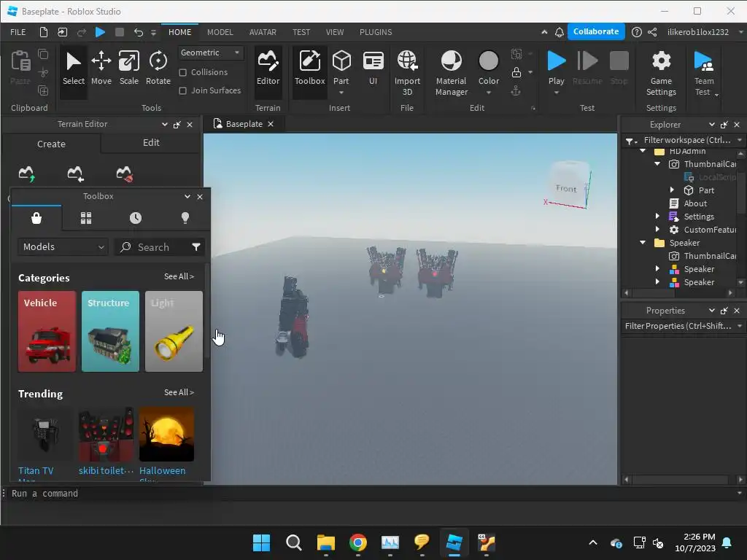
Task: Click the Play button in Test group
Action: point(556,66)
